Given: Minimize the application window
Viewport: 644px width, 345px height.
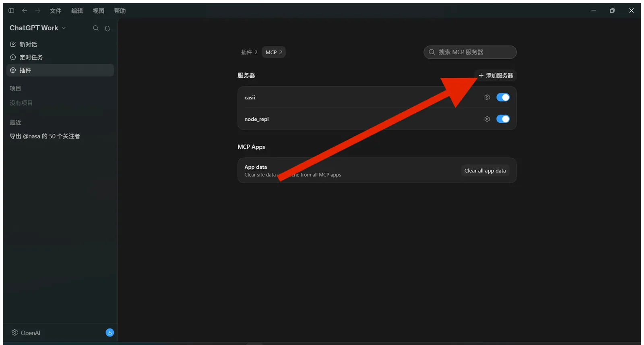Looking at the screenshot, I should 593,10.
